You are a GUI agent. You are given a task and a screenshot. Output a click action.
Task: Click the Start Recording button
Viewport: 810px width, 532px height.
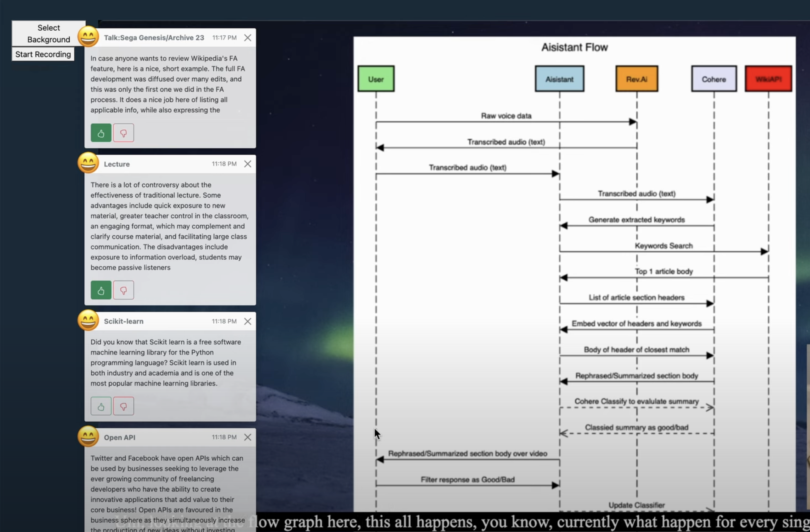click(43, 54)
